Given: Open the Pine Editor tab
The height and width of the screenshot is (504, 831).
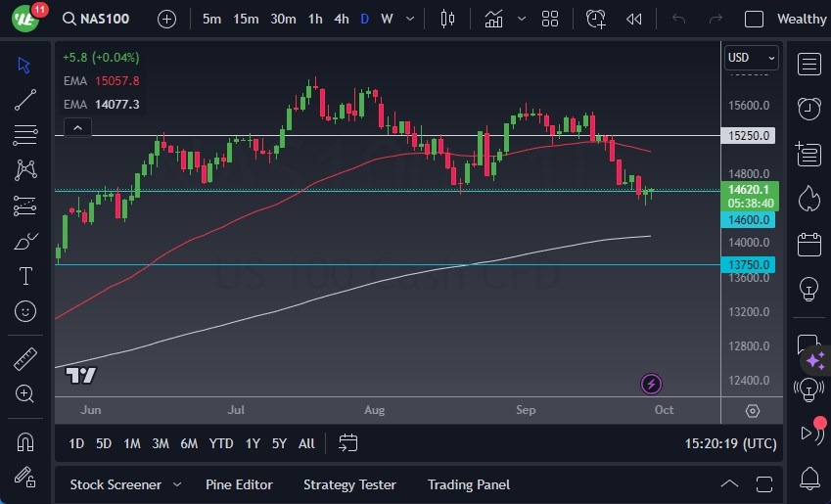Looking at the screenshot, I should (x=239, y=484).
